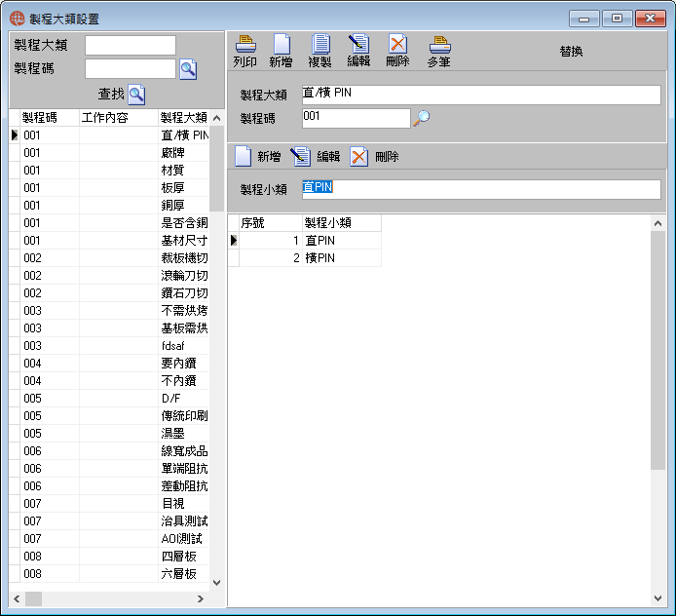Click the 序號 column header
Screen dimensions: 676x616
[271, 223]
